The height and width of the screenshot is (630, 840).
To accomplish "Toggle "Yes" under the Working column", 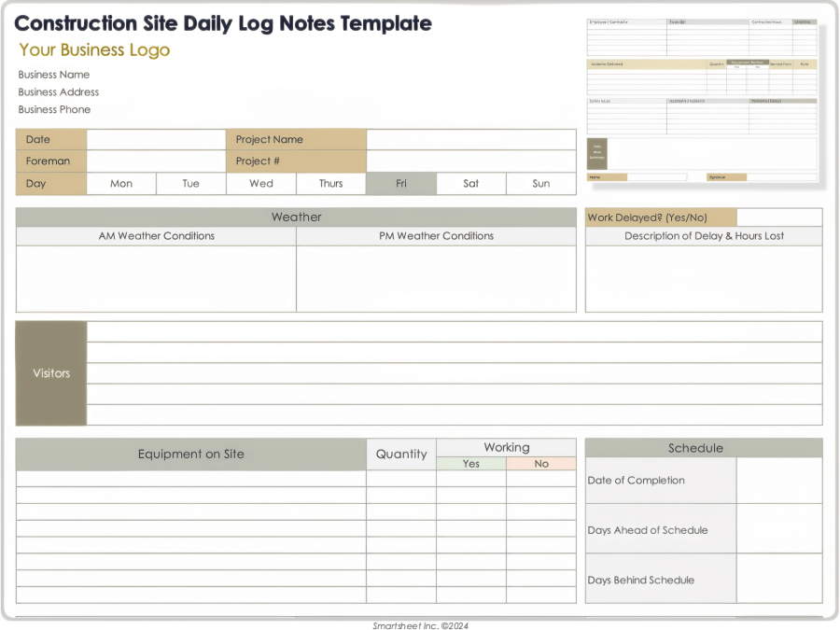I will (x=470, y=464).
